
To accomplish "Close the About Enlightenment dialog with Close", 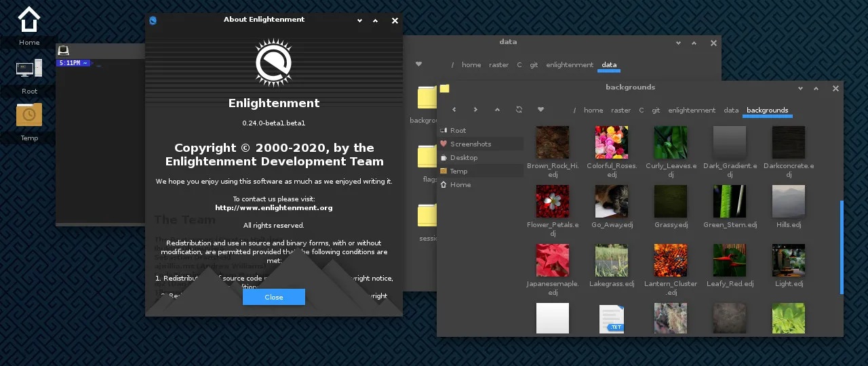I will click(274, 297).
